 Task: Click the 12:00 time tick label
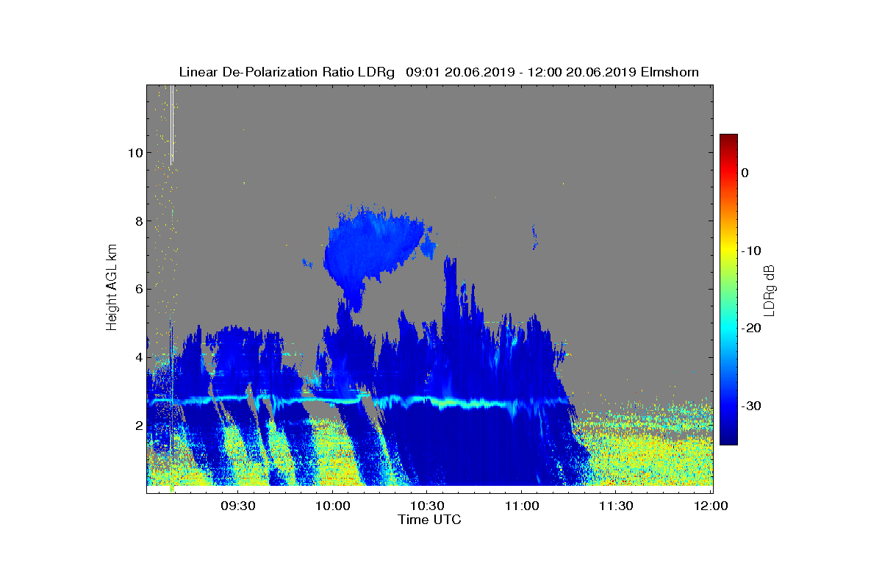[x=711, y=506]
